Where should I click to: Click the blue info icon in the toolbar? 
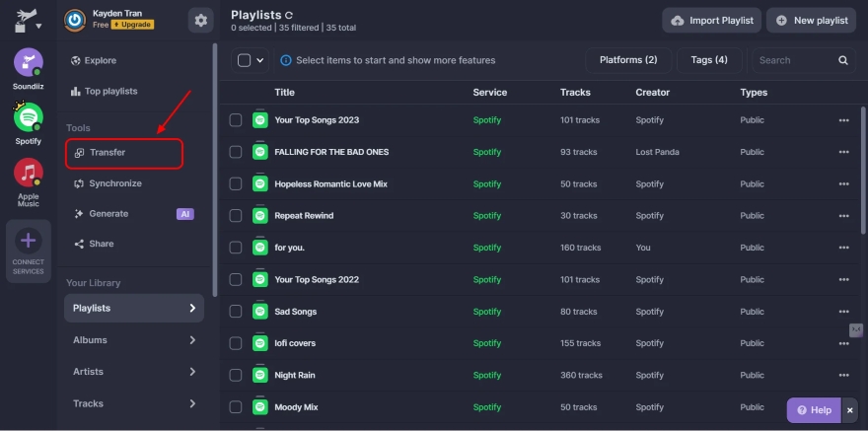click(286, 60)
